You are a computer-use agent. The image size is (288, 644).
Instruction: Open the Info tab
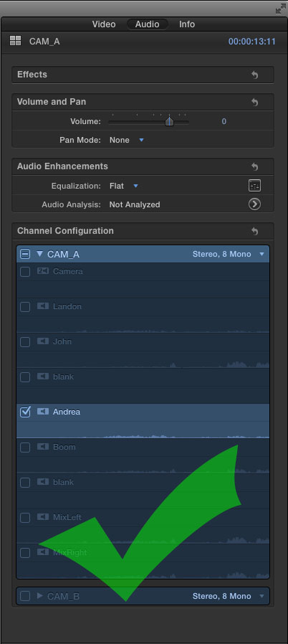coord(187,24)
